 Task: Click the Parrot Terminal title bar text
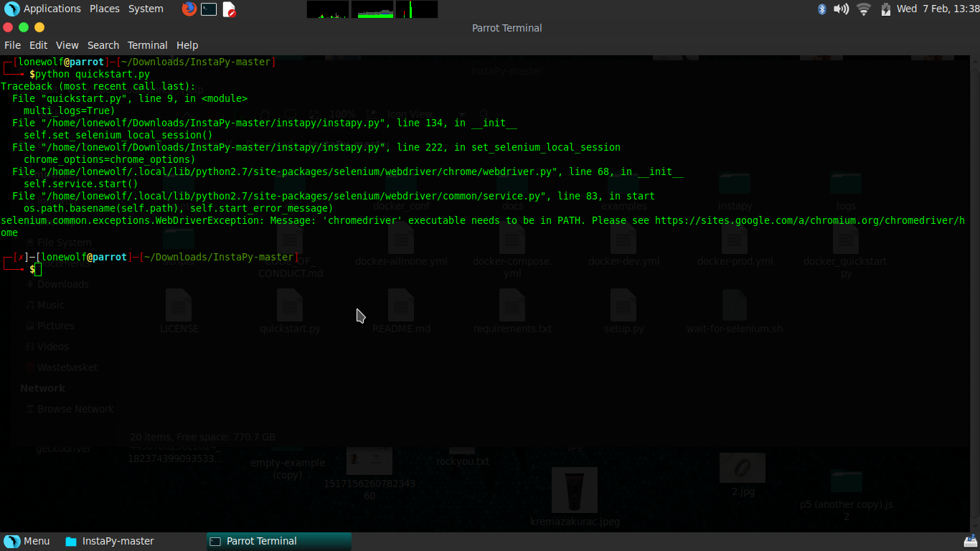[507, 28]
